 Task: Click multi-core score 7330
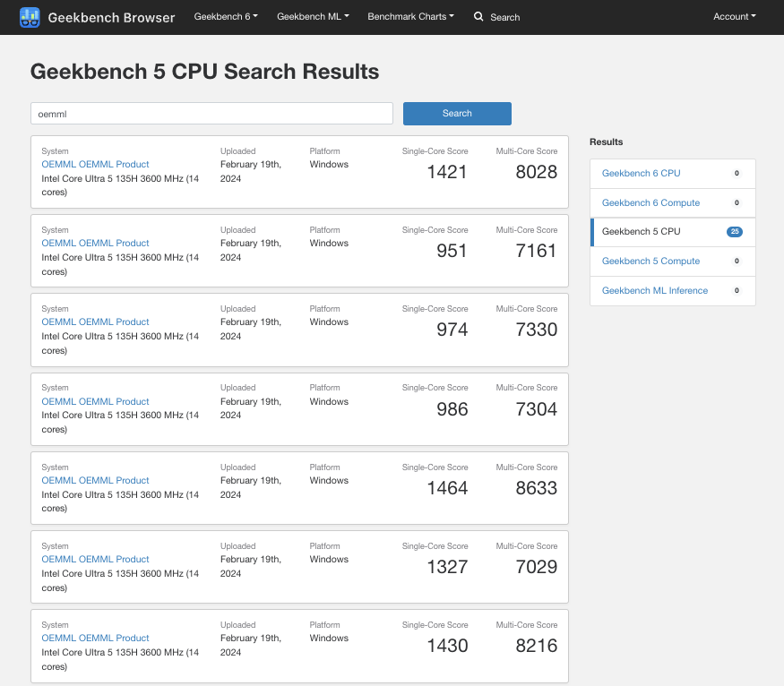(536, 330)
